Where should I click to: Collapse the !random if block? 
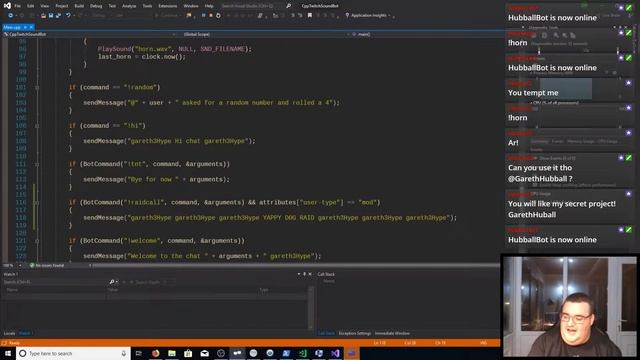[37, 87]
